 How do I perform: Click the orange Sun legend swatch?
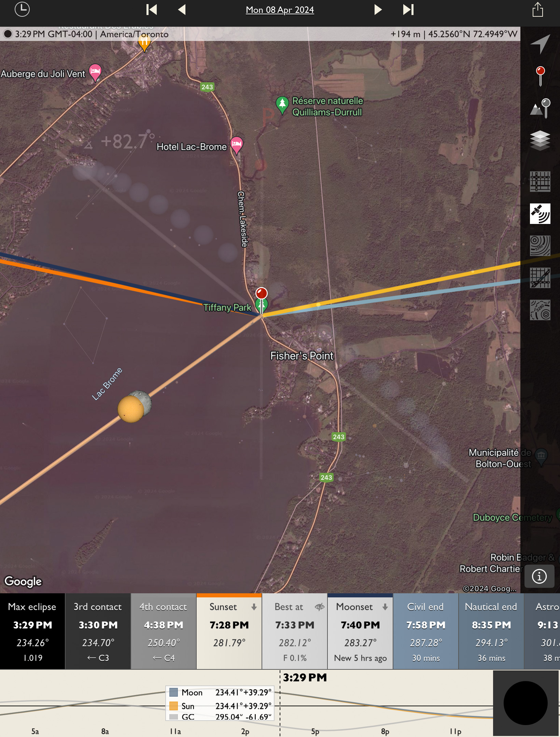(173, 706)
